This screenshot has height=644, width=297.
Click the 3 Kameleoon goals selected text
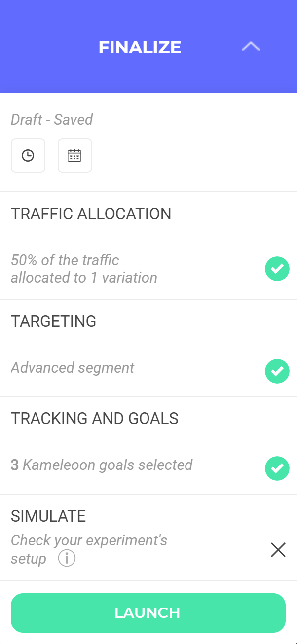coord(102,465)
